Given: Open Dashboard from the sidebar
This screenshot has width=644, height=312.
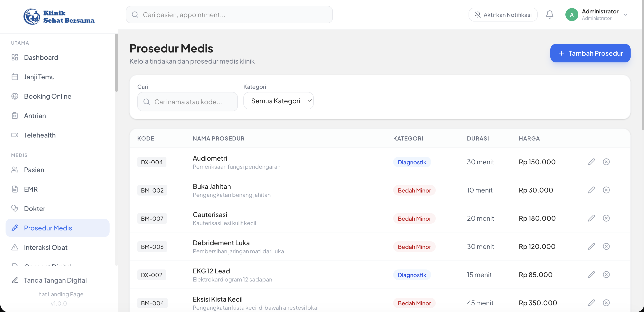Looking at the screenshot, I should point(41,58).
